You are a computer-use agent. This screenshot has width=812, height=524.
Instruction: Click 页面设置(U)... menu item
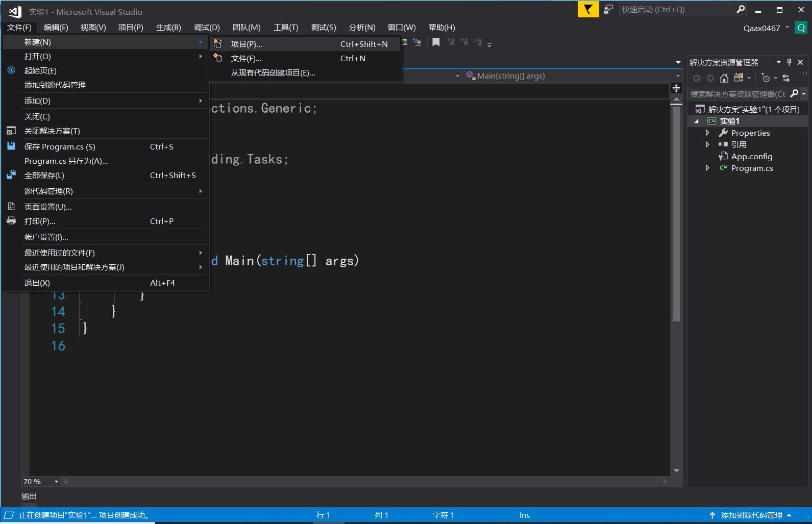pyautogui.click(x=106, y=207)
